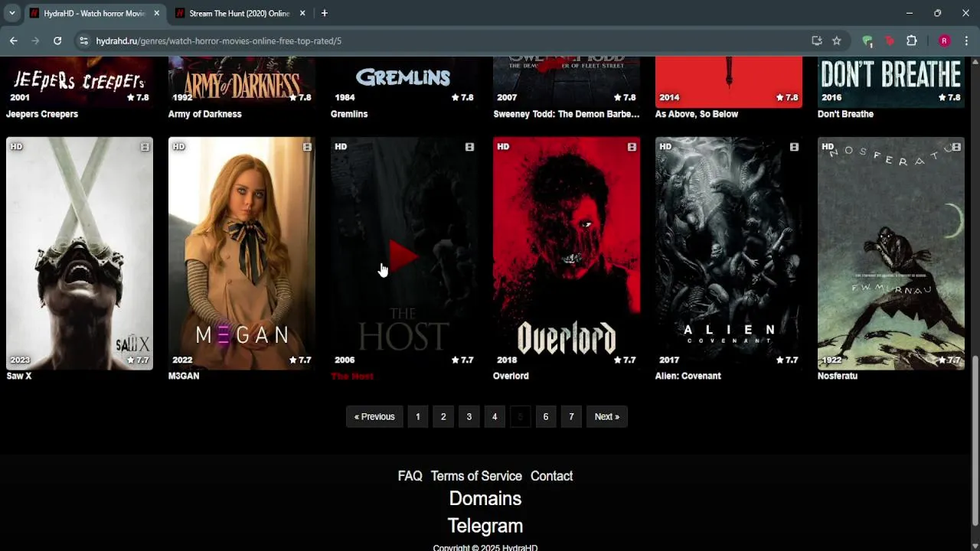Screen dimensions: 980x551
Task: Close the HydraHD tab
Action: point(157,13)
